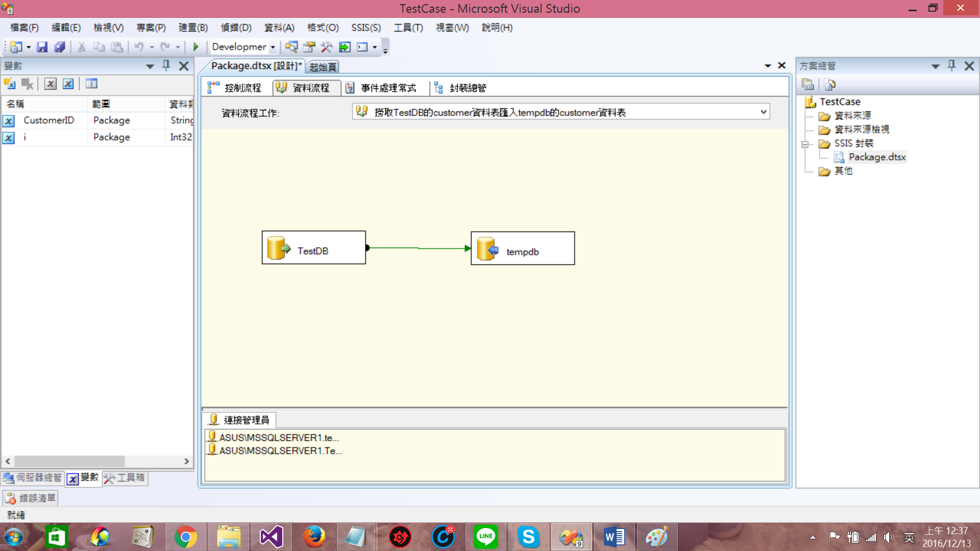The height and width of the screenshot is (551, 980).
Task: Click the system tray volume icon
Action: tap(889, 537)
